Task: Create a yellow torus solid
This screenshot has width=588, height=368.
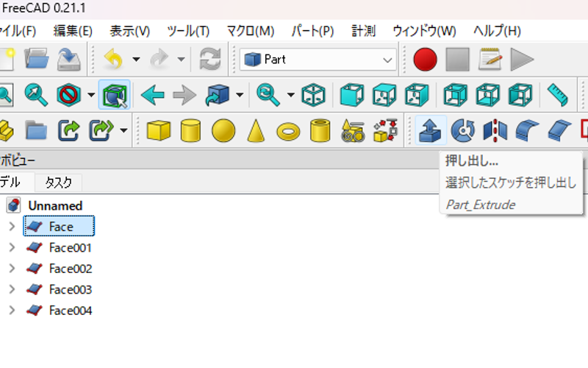Action: (288, 132)
